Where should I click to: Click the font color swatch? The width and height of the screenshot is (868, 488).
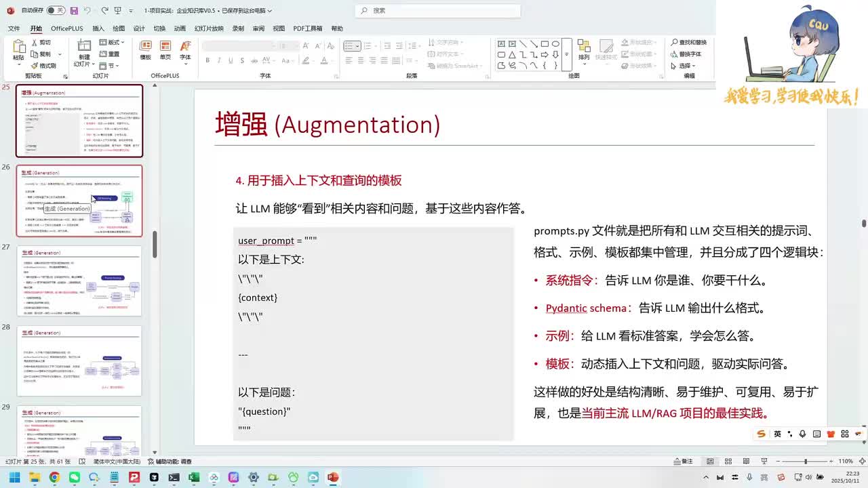[x=323, y=60]
